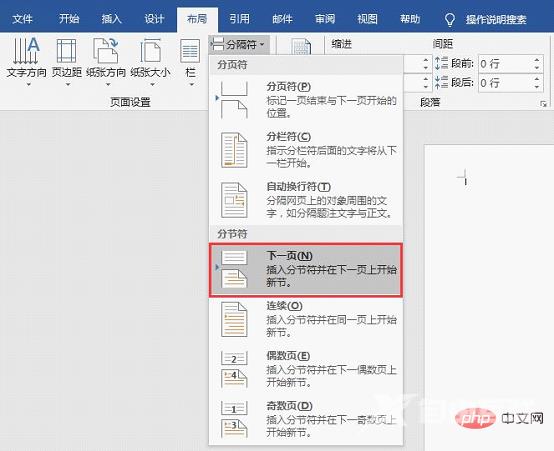554x451 pixels.
Task: Decrease the 段前 spacing with down arrow
Action: pyautogui.click(x=537, y=68)
